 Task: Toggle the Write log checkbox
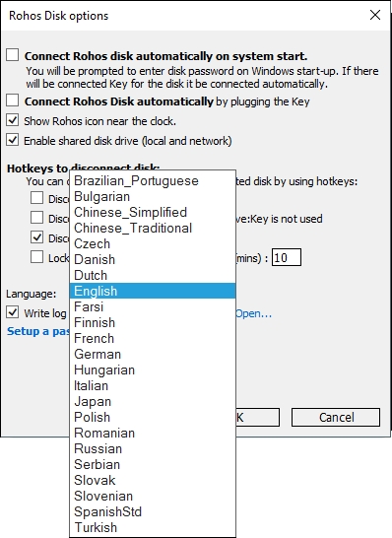[13, 312]
